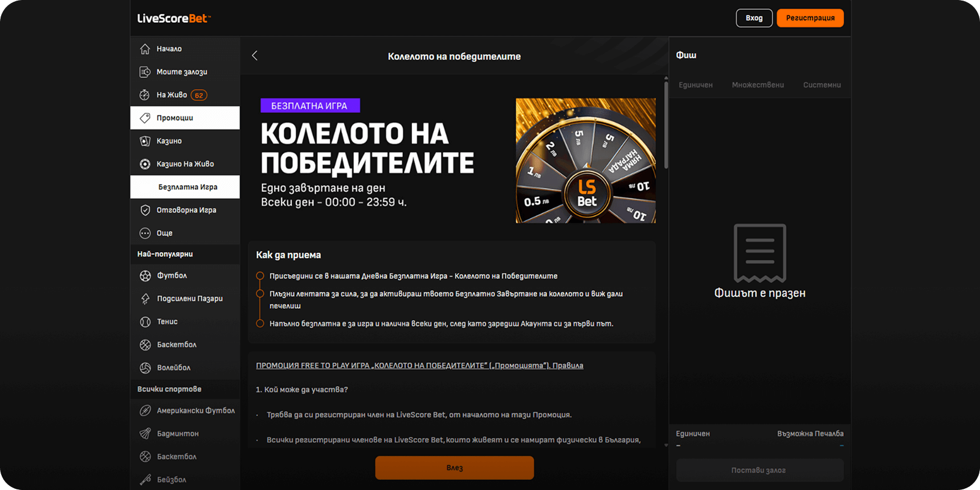Click the three-dots icon beside Още
980x490 pixels.
[x=145, y=233]
